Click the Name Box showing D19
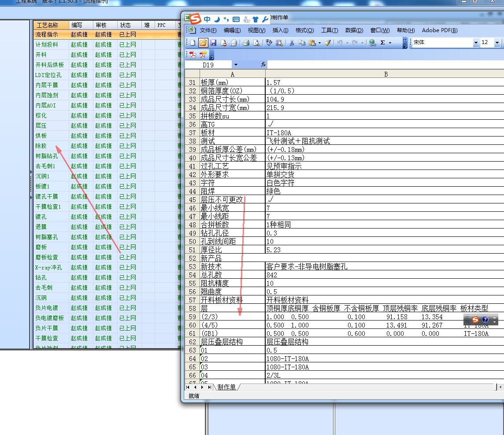Image resolution: width=504 pixels, height=435 pixels. pyautogui.click(x=208, y=65)
